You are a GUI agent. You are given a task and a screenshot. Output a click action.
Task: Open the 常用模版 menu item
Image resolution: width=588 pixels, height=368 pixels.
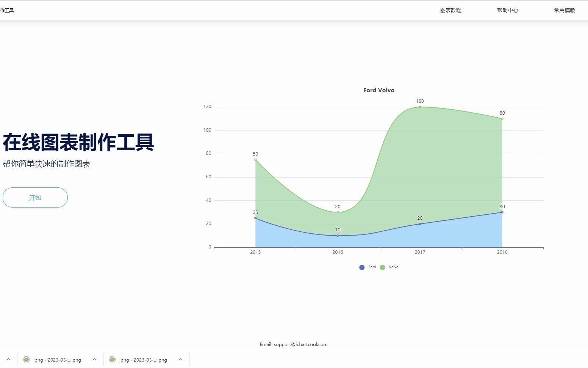pos(565,10)
